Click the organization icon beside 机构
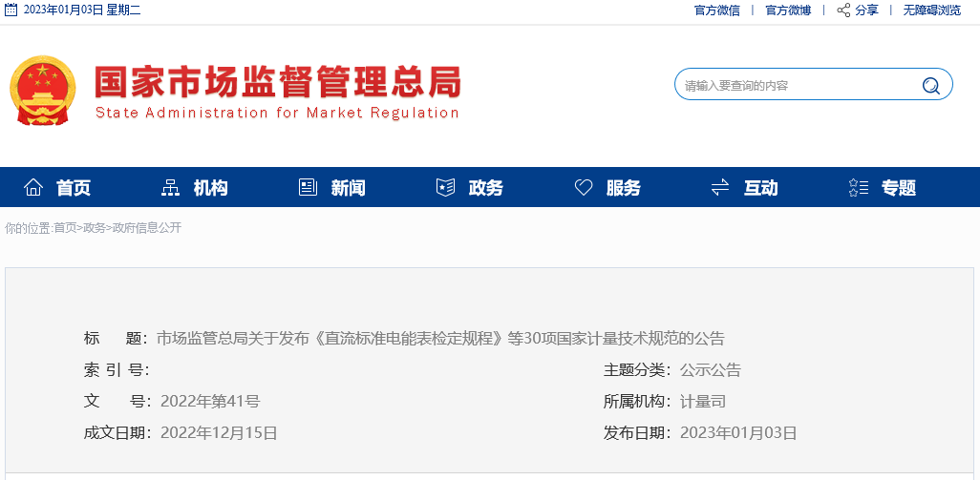This screenshot has width=980, height=480. (171, 187)
